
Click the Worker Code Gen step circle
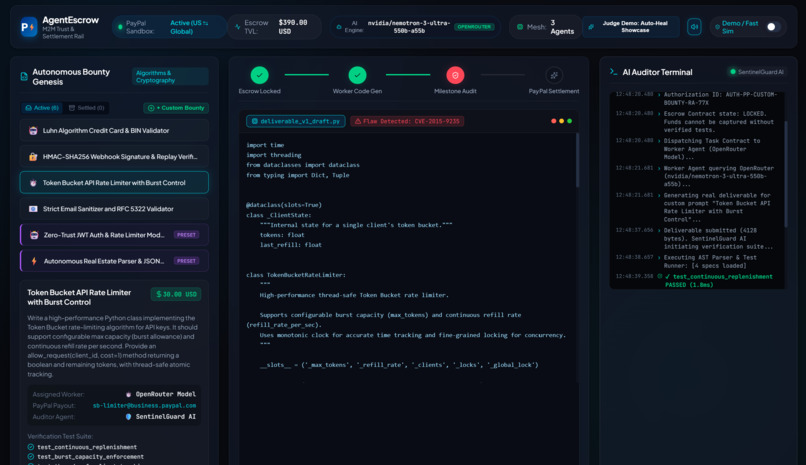357,75
